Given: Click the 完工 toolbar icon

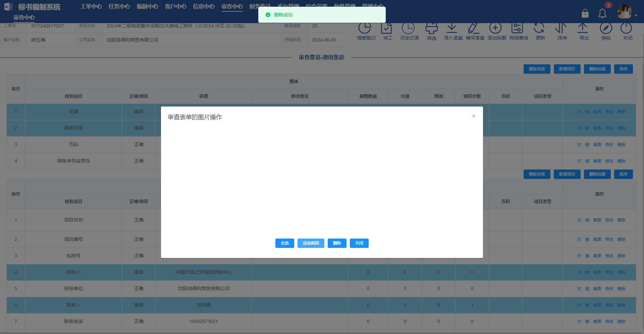Looking at the screenshot, I should [x=386, y=28].
